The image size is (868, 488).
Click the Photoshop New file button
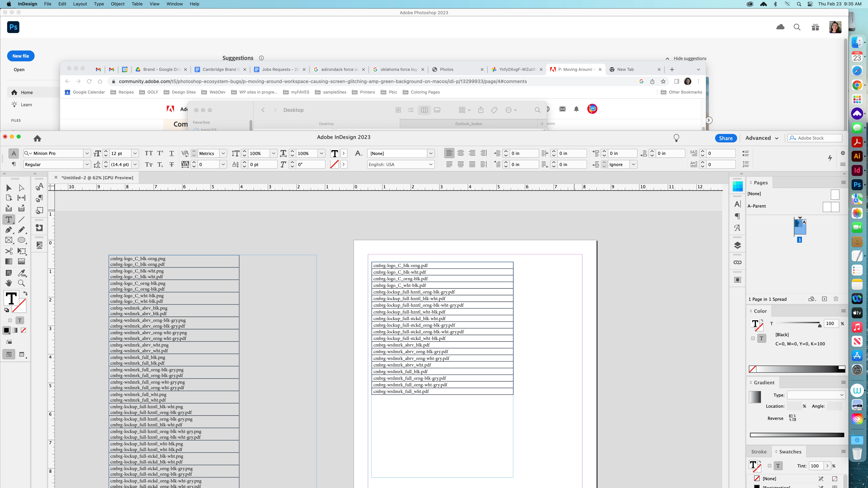(21, 56)
